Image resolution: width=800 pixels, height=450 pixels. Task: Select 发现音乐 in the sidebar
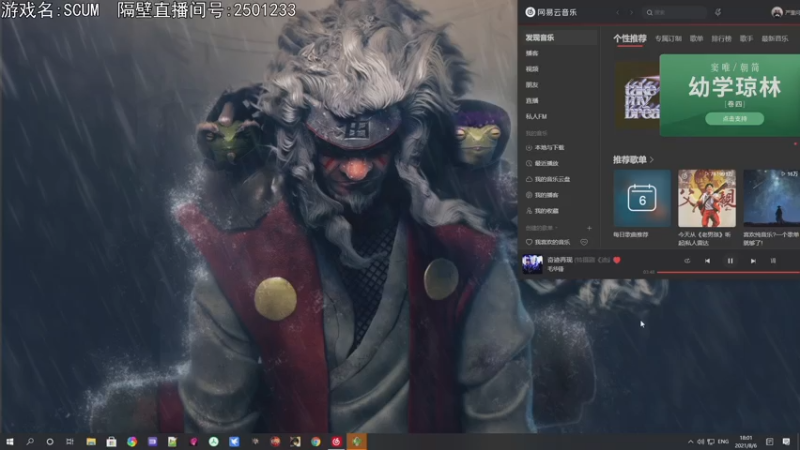point(560,37)
